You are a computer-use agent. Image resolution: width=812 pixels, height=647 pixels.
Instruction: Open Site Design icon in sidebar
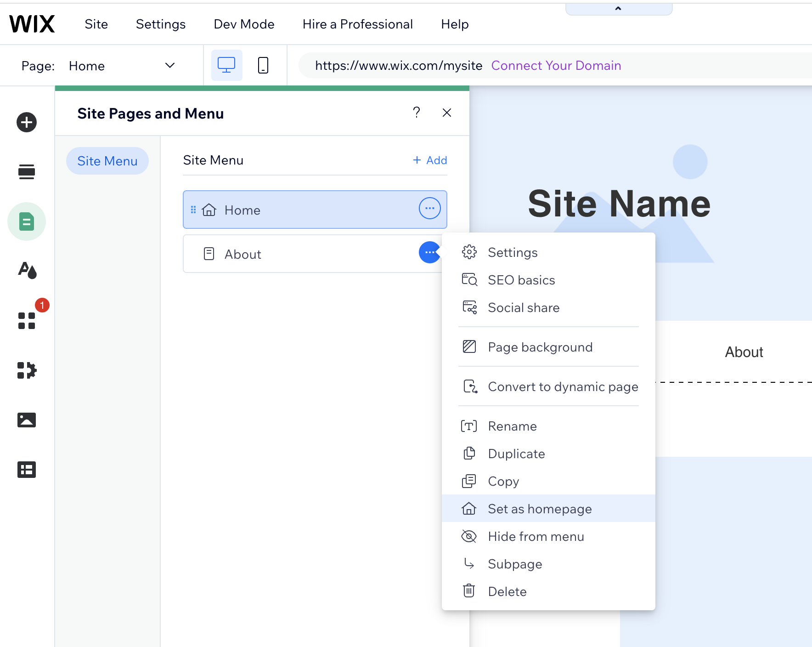(27, 270)
